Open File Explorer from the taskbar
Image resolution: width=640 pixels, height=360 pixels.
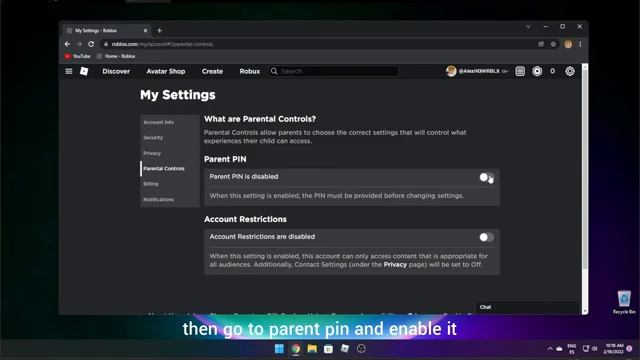point(312,349)
